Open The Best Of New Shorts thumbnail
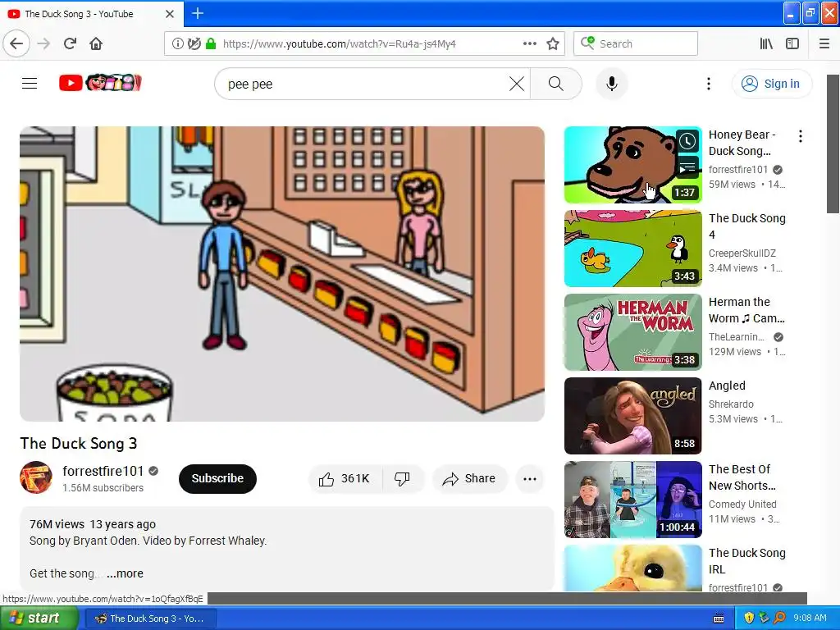 (632, 500)
